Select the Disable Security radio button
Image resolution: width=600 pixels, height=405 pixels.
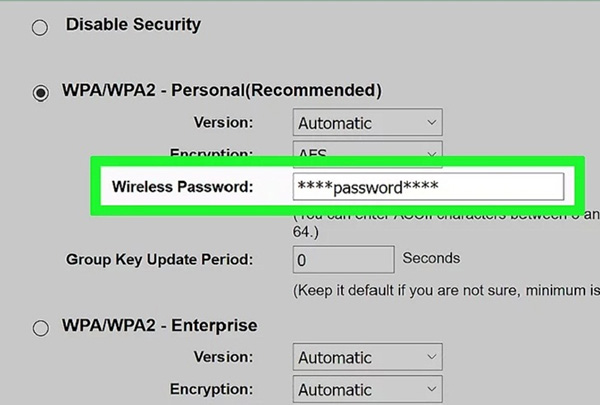point(40,27)
